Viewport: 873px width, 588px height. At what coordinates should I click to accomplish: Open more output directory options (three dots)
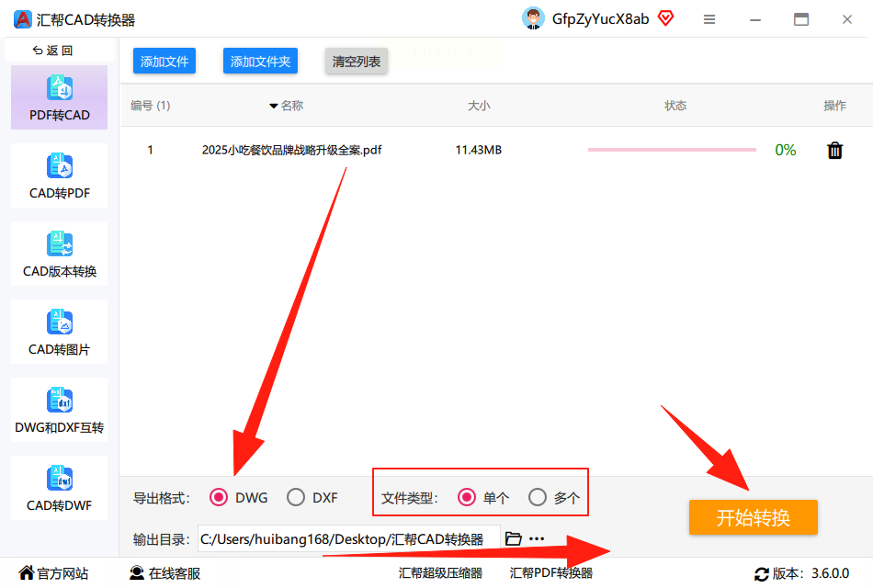[537, 538]
